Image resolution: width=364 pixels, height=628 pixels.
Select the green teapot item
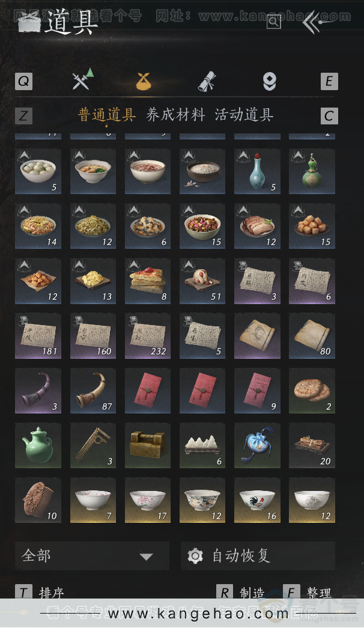pos(38,445)
